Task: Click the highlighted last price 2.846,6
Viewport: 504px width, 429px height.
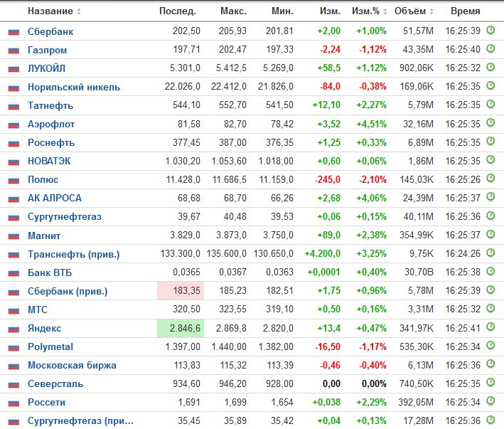Action: (181, 329)
